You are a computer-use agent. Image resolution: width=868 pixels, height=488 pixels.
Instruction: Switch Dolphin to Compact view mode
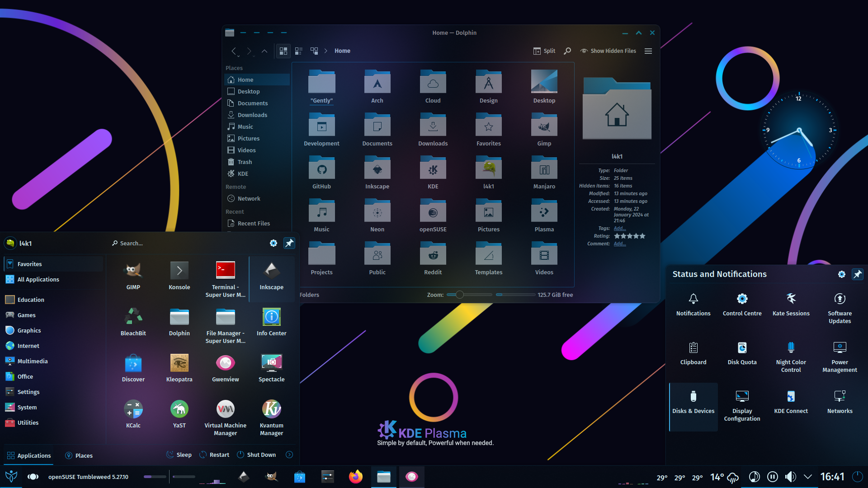[299, 51]
